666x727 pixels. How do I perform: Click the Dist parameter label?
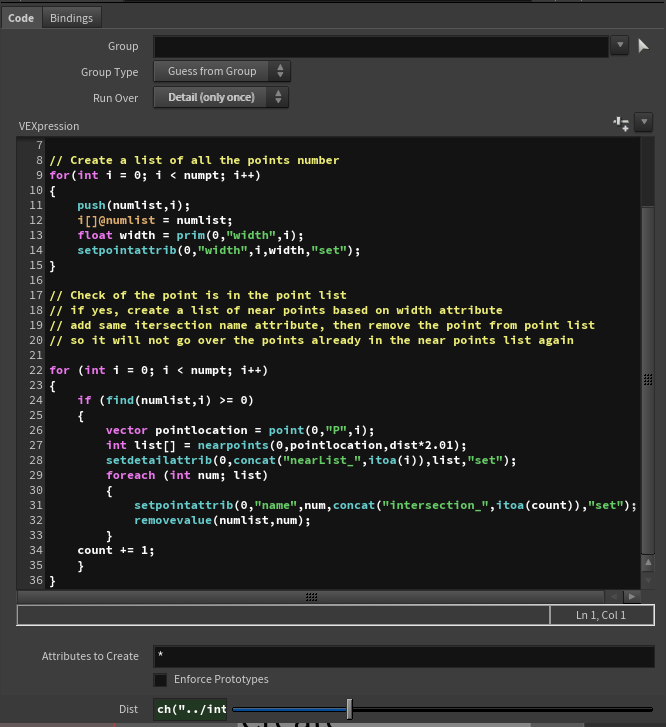pyautogui.click(x=128, y=709)
